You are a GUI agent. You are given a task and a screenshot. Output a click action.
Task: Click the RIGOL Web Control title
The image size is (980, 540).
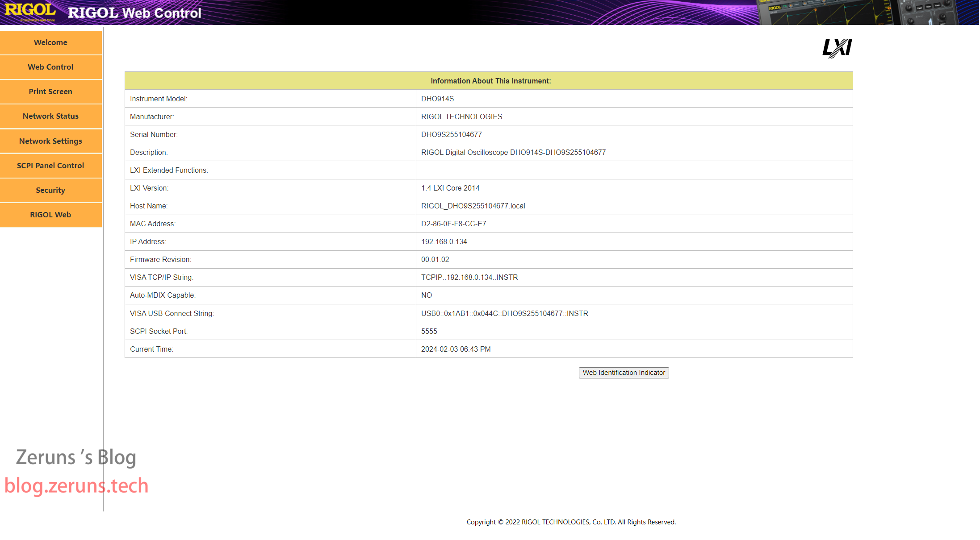pos(134,13)
